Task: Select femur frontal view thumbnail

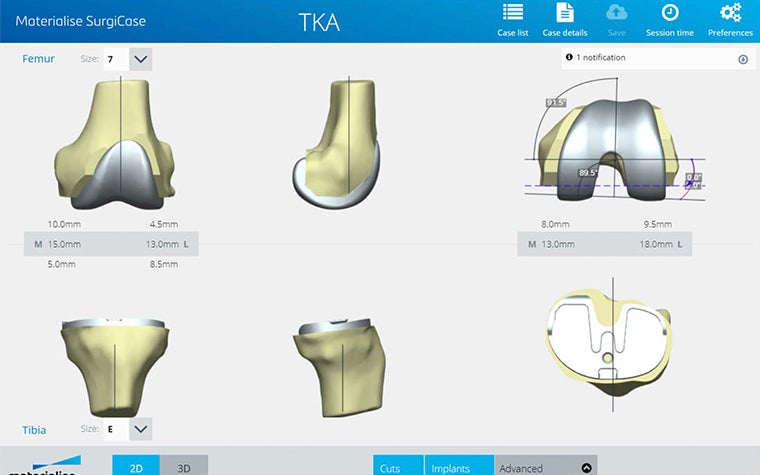Action: 115,144
